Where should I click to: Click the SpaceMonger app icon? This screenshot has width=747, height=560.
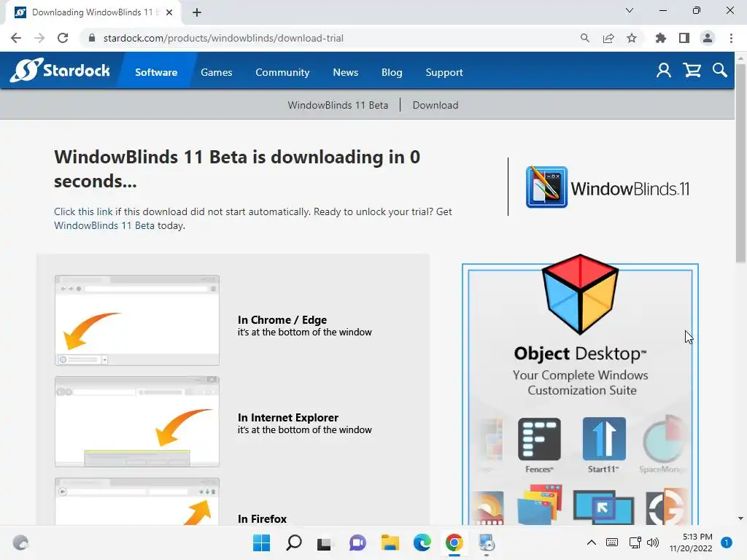click(664, 439)
